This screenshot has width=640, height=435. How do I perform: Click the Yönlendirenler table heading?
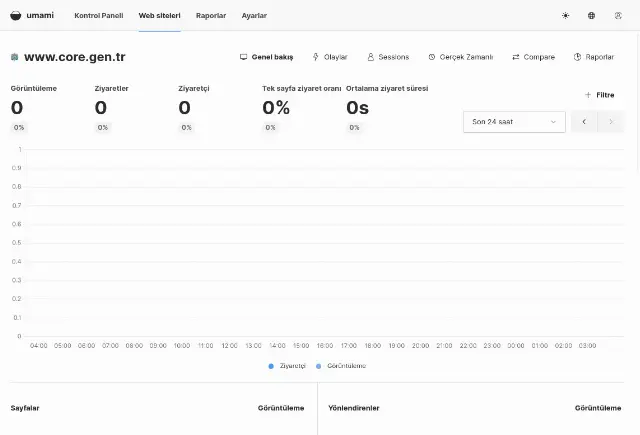tap(354, 408)
